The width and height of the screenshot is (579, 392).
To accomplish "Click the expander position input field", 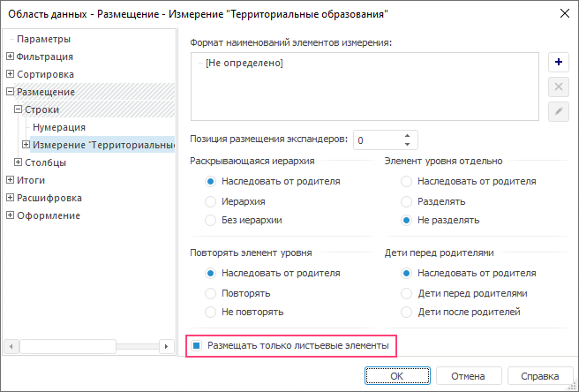I will click(x=377, y=139).
